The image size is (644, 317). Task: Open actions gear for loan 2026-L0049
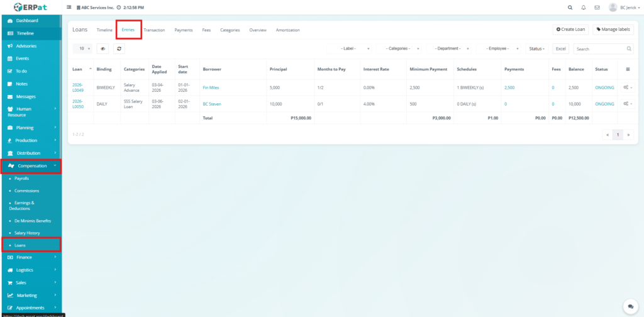pos(626,87)
